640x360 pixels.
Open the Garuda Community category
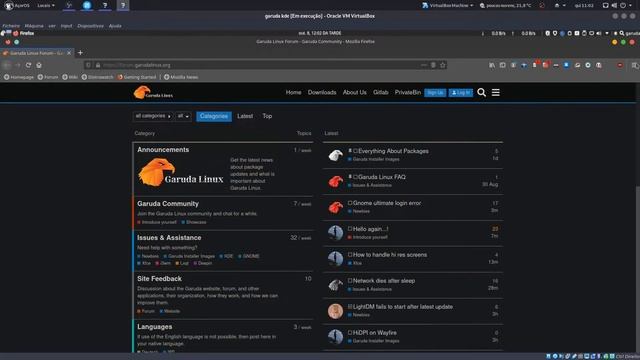[x=168, y=204]
